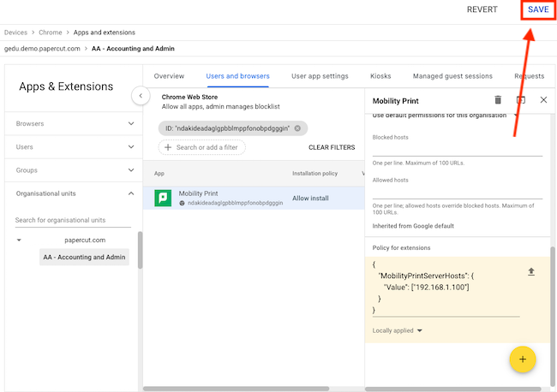This screenshot has width=557, height=392.
Task: Open Devices breadcrumb link
Action: [15, 33]
